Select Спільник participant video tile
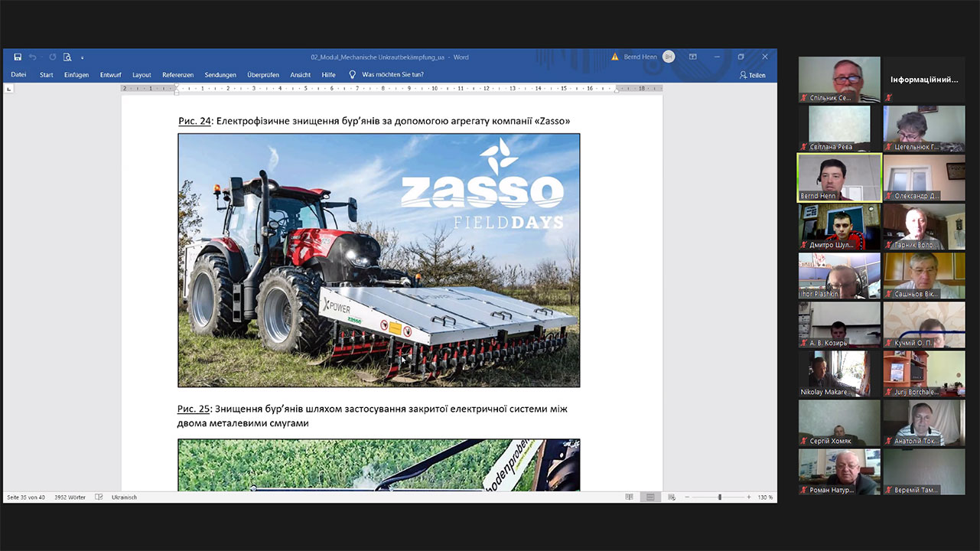This screenshot has width=980, height=551. click(x=839, y=80)
